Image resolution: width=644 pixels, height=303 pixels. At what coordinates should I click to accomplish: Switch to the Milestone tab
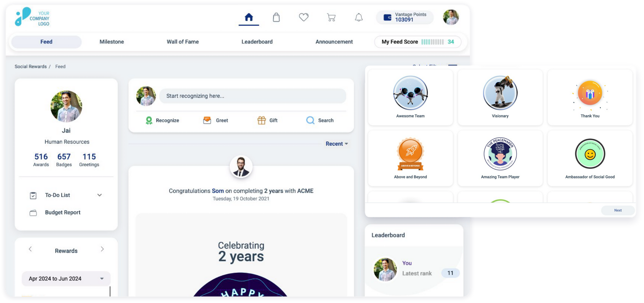click(112, 42)
